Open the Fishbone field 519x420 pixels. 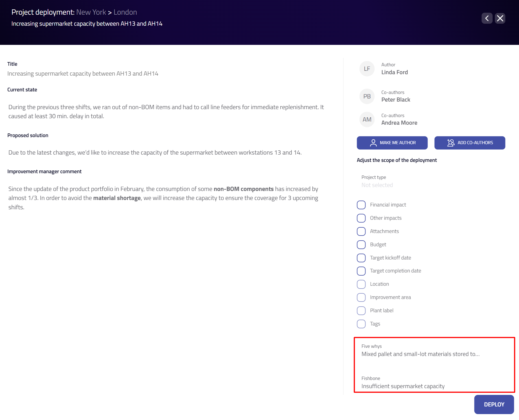pos(403,386)
